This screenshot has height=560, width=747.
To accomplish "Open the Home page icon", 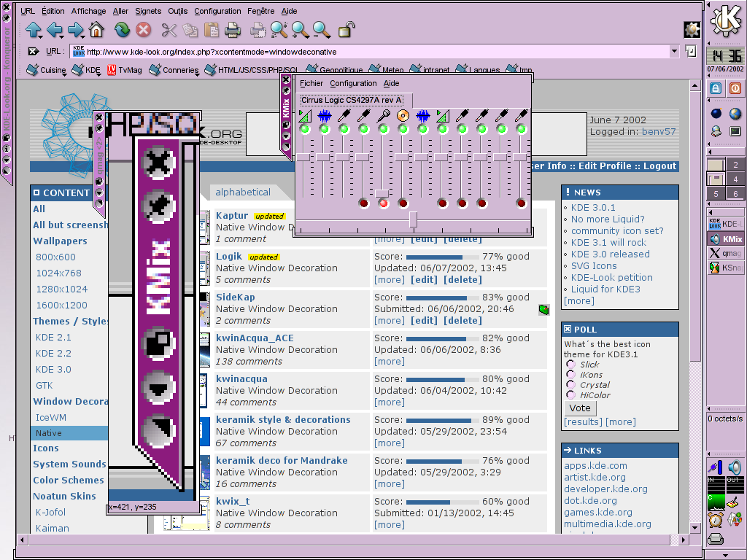I will pyautogui.click(x=96, y=29).
